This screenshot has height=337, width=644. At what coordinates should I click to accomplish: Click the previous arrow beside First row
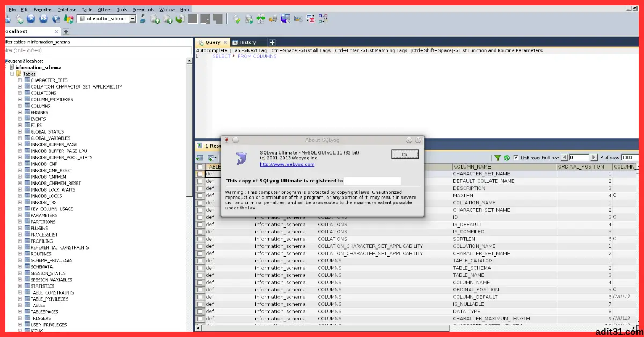[564, 158]
